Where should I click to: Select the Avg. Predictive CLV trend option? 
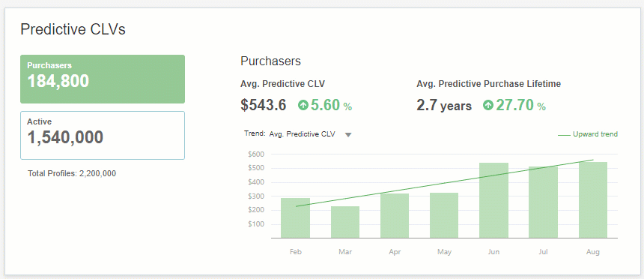coord(303,134)
